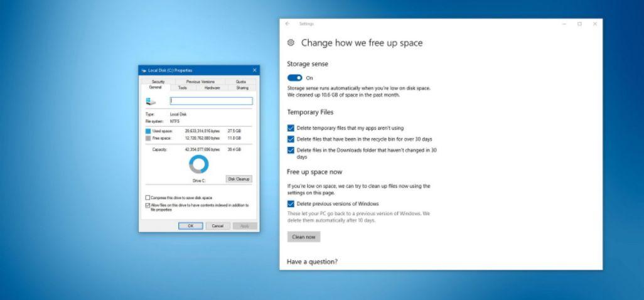Click the Apply button in Properties dialog
644x300 pixels.
[245, 226]
